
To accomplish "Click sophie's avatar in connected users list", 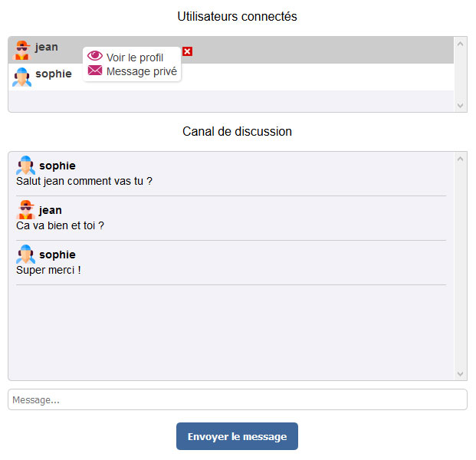I will (x=21, y=77).
